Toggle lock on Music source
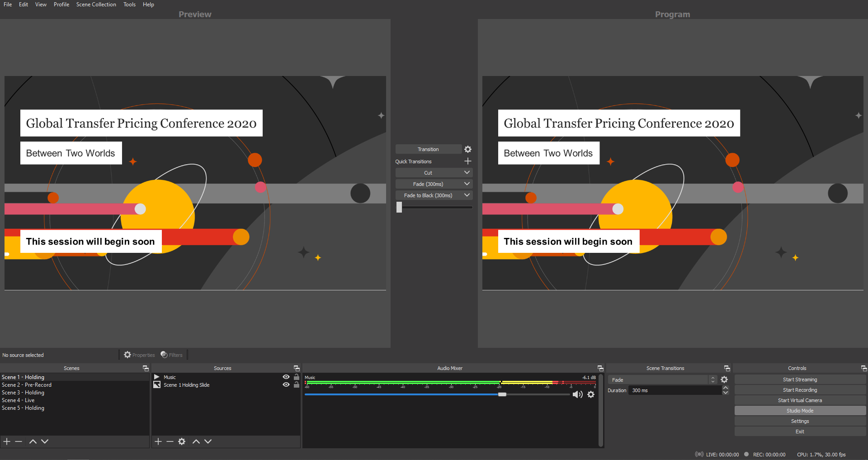This screenshot has height=460, width=868. click(297, 377)
